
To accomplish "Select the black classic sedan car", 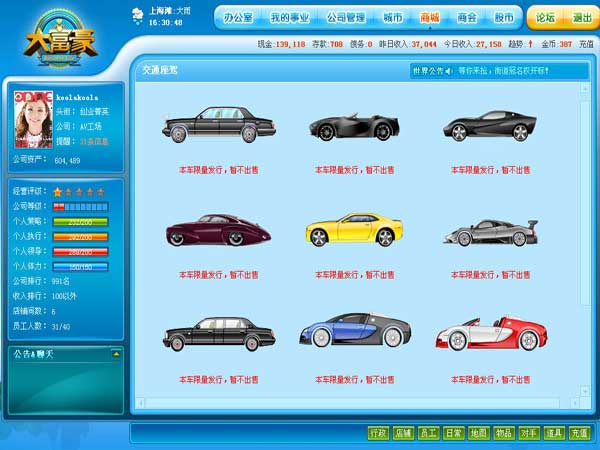I will coord(218,124).
